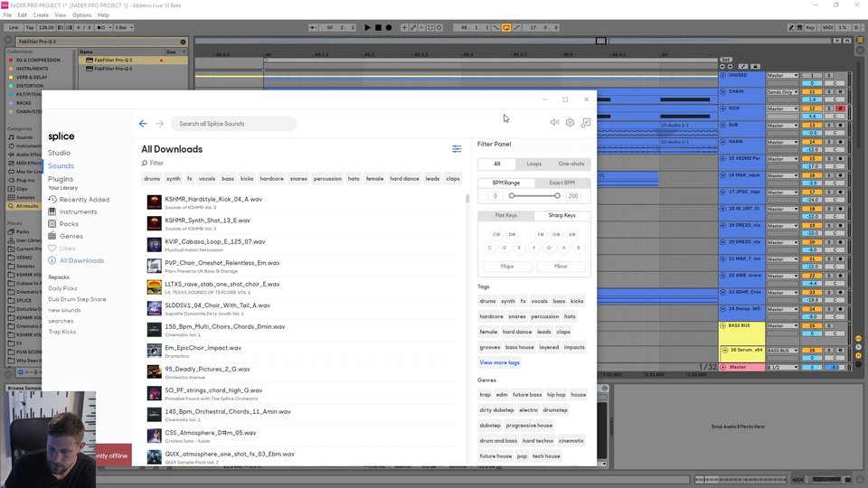Viewport: 868px width, 488px height.
Task: Select the trap genre filter
Action: (x=486, y=395)
